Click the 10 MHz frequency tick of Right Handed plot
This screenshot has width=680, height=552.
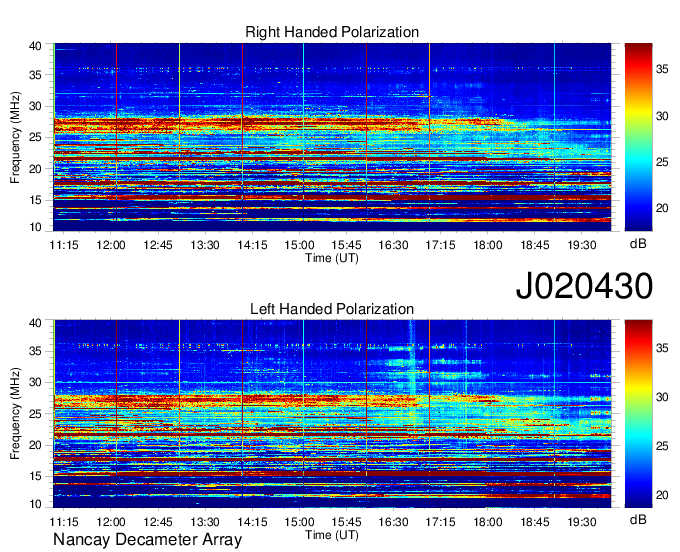(35, 227)
